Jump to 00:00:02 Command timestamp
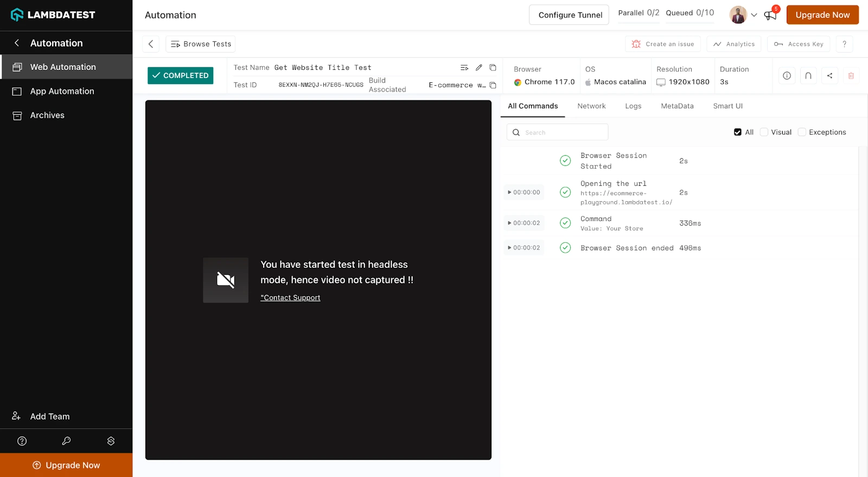Image resolution: width=868 pixels, height=477 pixels. tap(524, 223)
